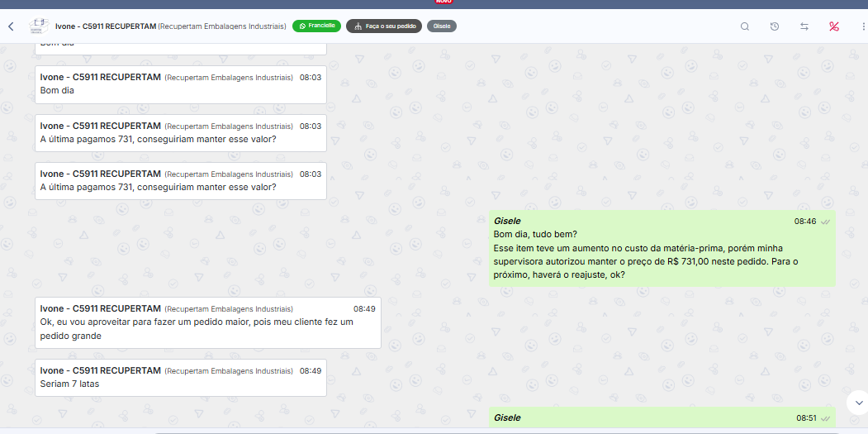
Task: Click the WhatsApp icon inside Francielle tag
Action: (x=302, y=26)
